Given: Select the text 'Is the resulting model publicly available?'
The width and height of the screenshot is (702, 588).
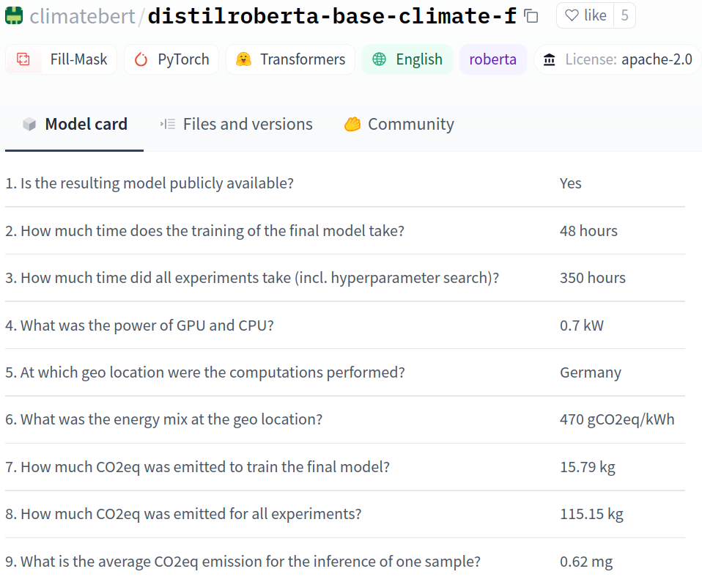Looking at the screenshot, I should [x=157, y=183].
